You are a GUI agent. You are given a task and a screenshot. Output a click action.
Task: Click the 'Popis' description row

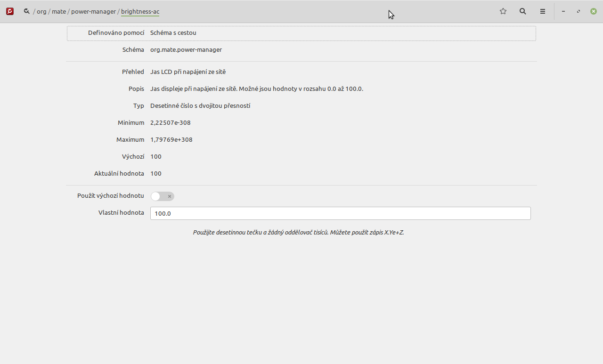coord(301,89)
